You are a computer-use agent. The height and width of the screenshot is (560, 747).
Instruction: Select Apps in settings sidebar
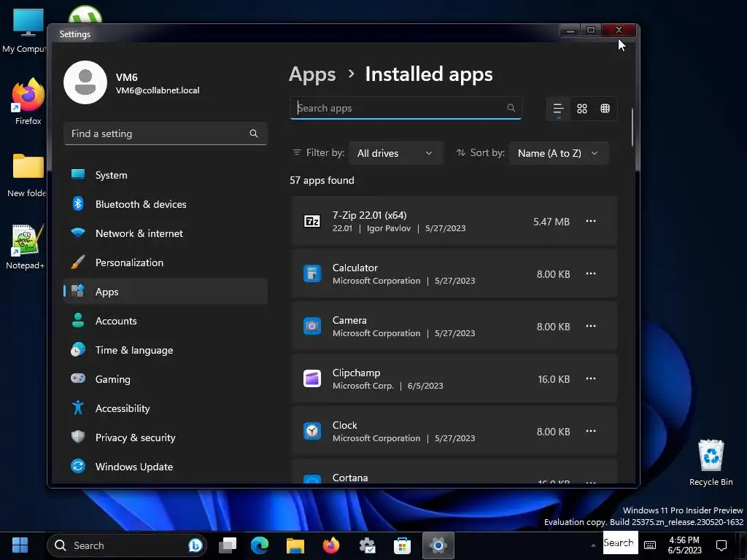click(166, 292)
